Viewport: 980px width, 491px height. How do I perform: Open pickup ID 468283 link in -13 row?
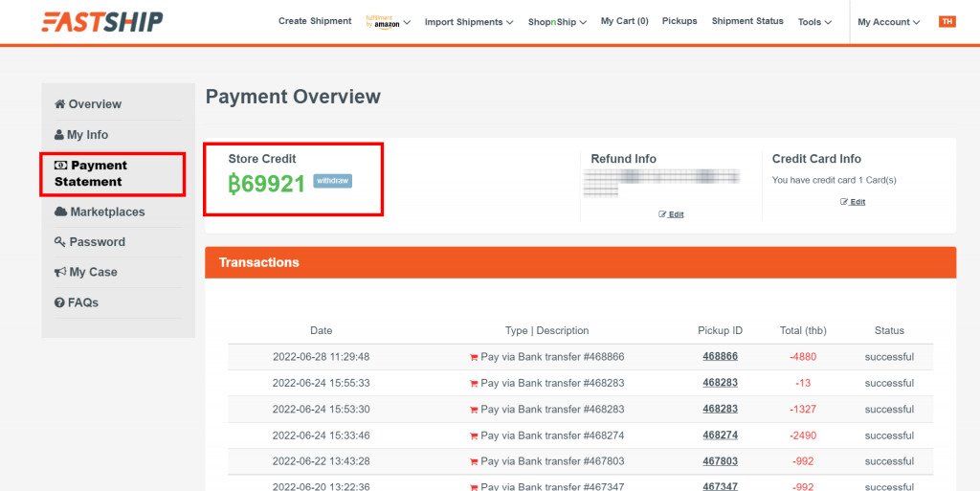pos(720,383)
